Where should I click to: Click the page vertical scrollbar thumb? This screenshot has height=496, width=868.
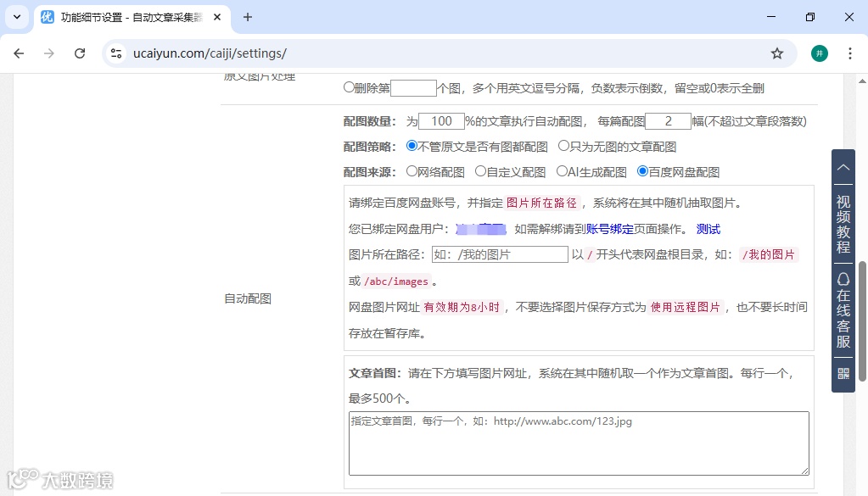tap(862, 321)
